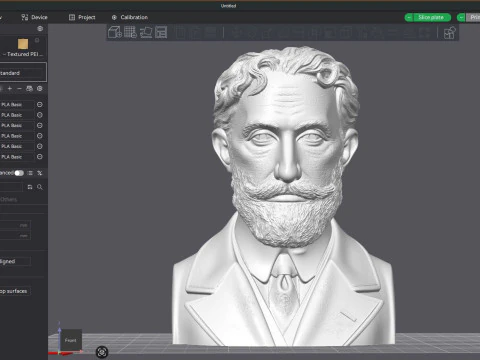The image size is (480, 360).
Task: Edit the fifth PLA Basic filament preset
Action: [x=40, y=146]
